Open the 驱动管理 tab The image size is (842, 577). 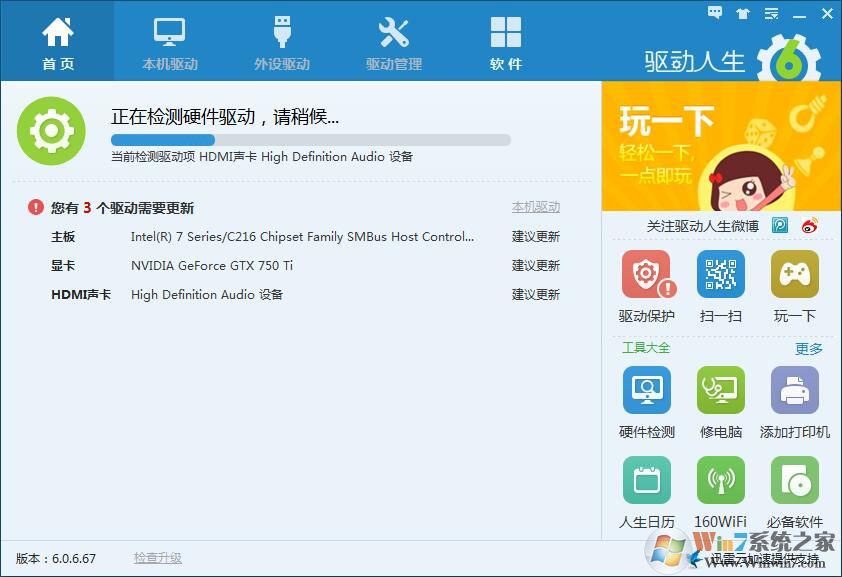[394, 41]
